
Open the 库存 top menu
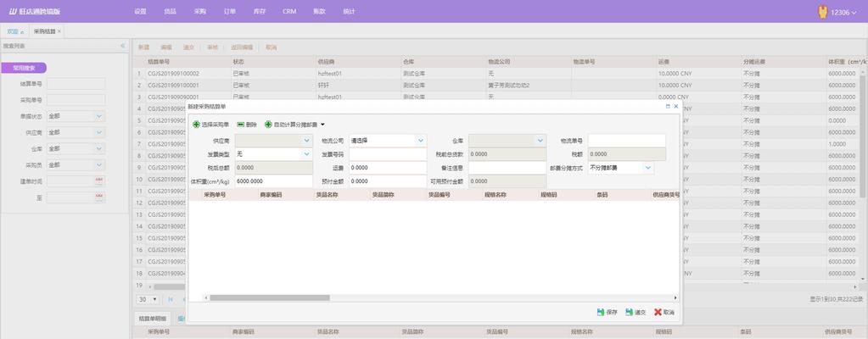(x=260, y=12)
